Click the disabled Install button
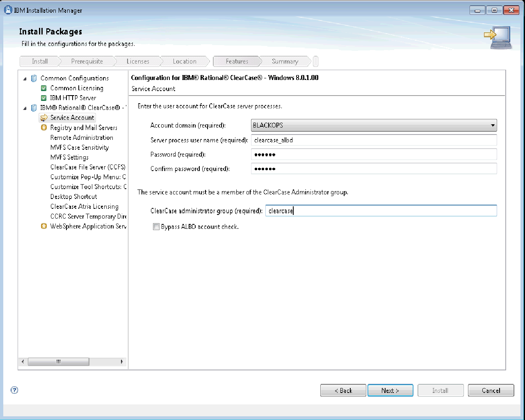The width and height of the screenshot is (525, 420). coord(441,390)
